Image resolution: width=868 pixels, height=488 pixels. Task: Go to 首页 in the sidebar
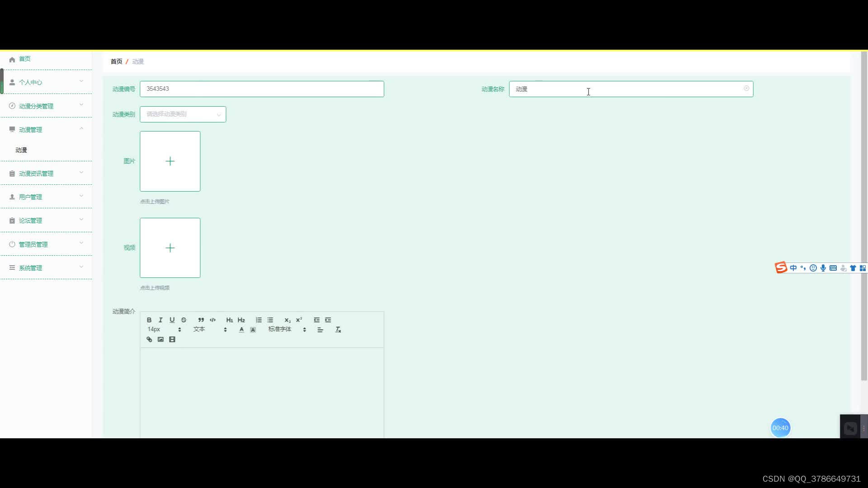tap(46, 59)
